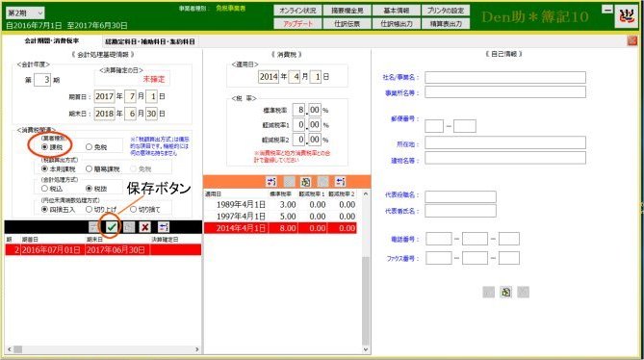Click the left-pointing arrows icon in the orange tax toolbar
This screenshot has width=644, height=360.
point(340,181)
